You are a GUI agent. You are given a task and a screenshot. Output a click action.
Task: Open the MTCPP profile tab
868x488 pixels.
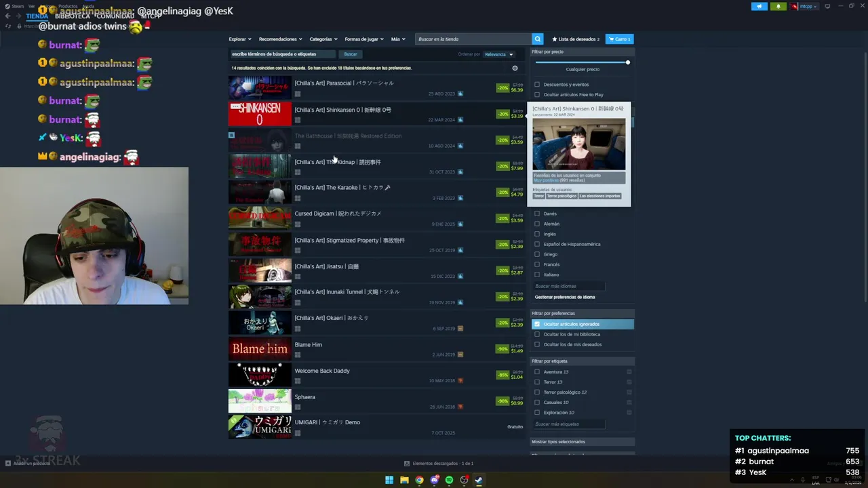(151, 16)
